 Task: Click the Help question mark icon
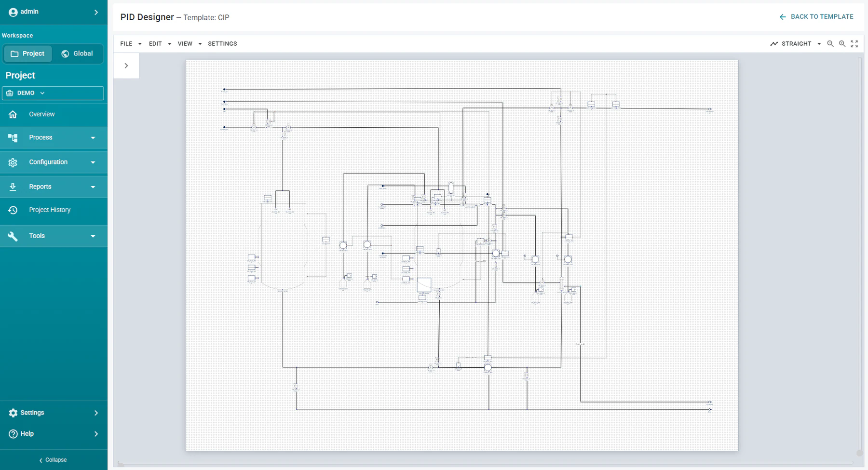(13, 434)
